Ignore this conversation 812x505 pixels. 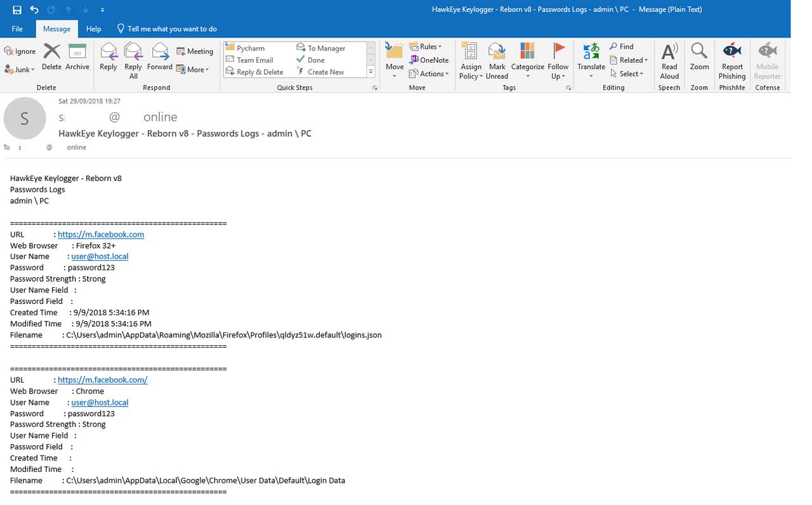click(x=20, y=51)
